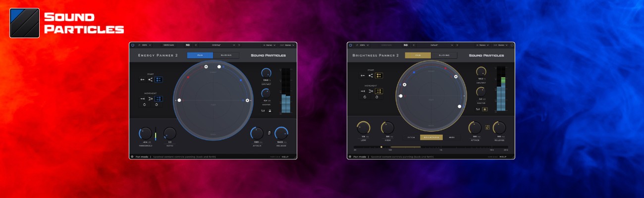Select the PITCH mode tab
Screen dimensions: 644x198
(411, 137)
